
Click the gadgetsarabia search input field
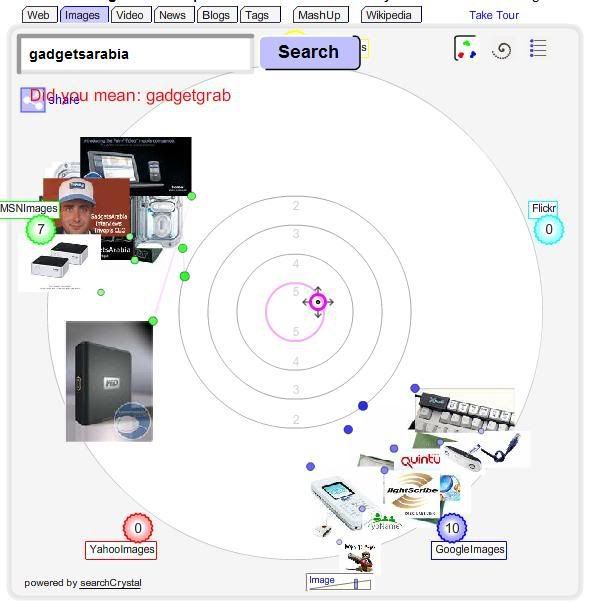[135, 54]
